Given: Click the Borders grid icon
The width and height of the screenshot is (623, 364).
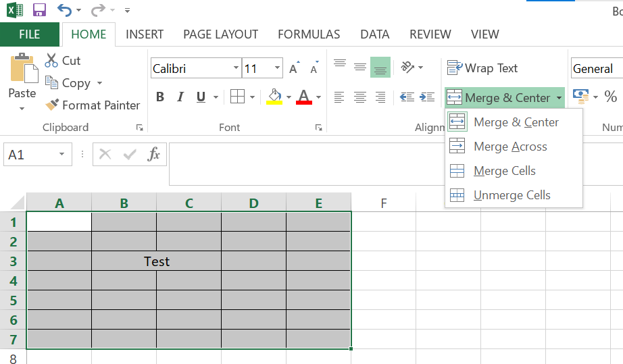Looking at the screenshot, I should [x=237, y=97].
